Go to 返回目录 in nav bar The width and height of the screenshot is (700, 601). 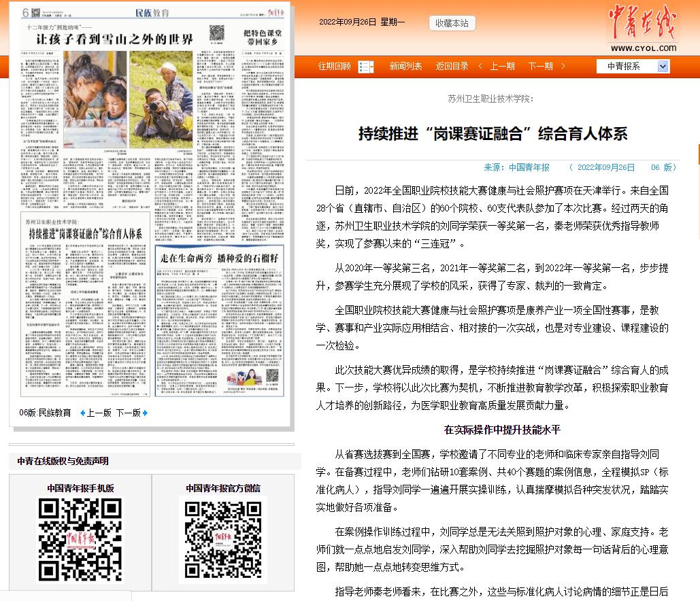pos(452,67)
